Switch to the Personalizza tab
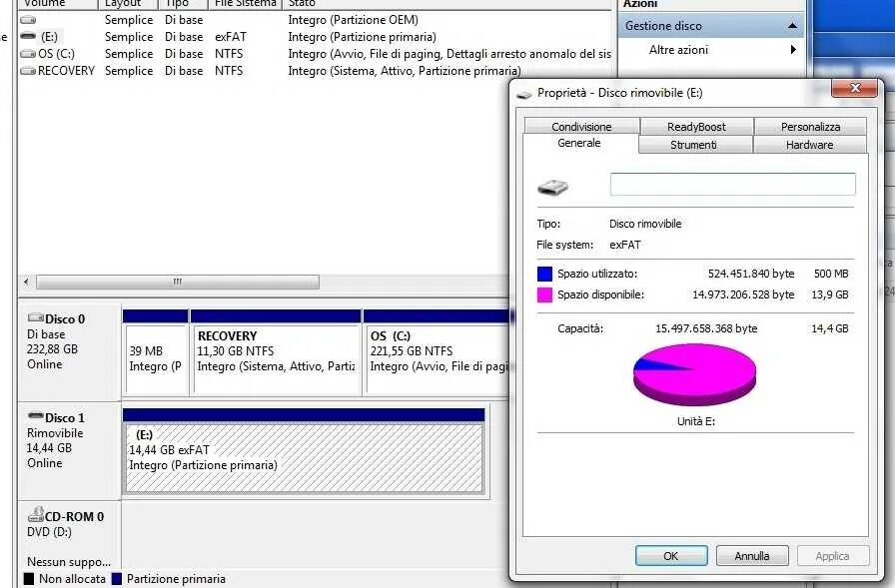This screenshot has width=895, height=588. tap(810, 127)
